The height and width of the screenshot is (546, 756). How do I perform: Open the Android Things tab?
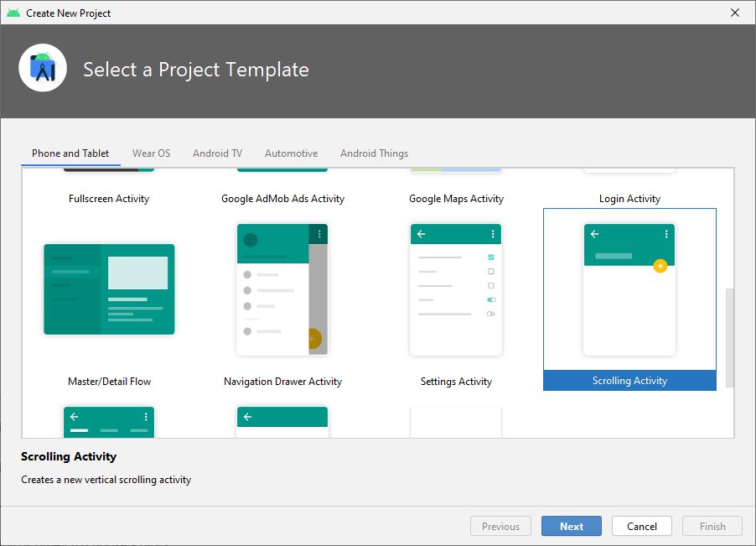[374, 153]
